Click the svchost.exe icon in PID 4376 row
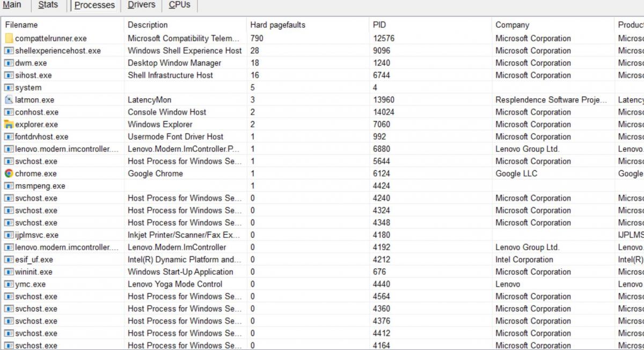The width and height of the screenshot is (644, 350). click(x=9, y=322)
